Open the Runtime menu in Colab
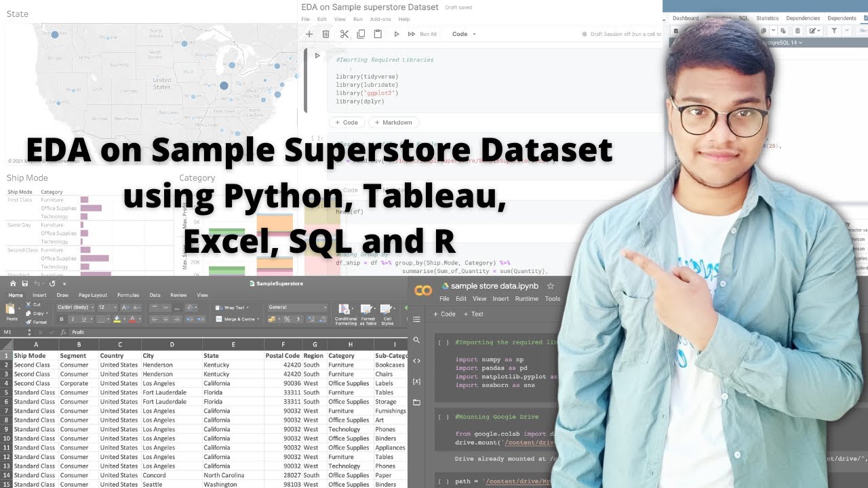Viewport: 868px width, 488px height. (x=526, y=299)
